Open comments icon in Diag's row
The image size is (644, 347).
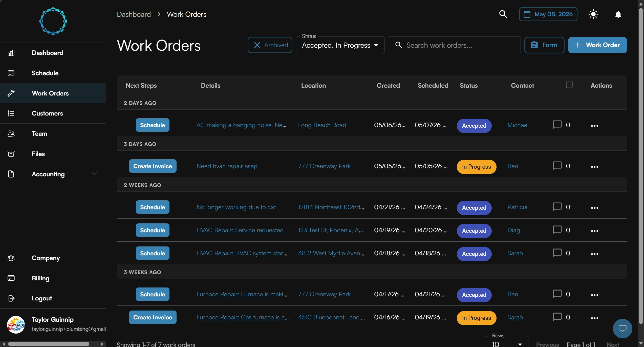pyautogui.click(x=557, y=230)
